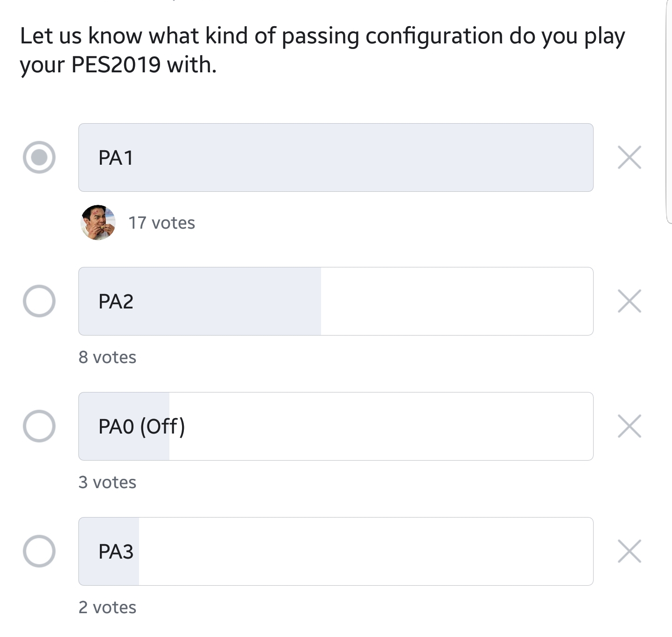672x637 pixels.
Task: Click the PA0 (Off) option box
Action: click(x=336, y=426)
